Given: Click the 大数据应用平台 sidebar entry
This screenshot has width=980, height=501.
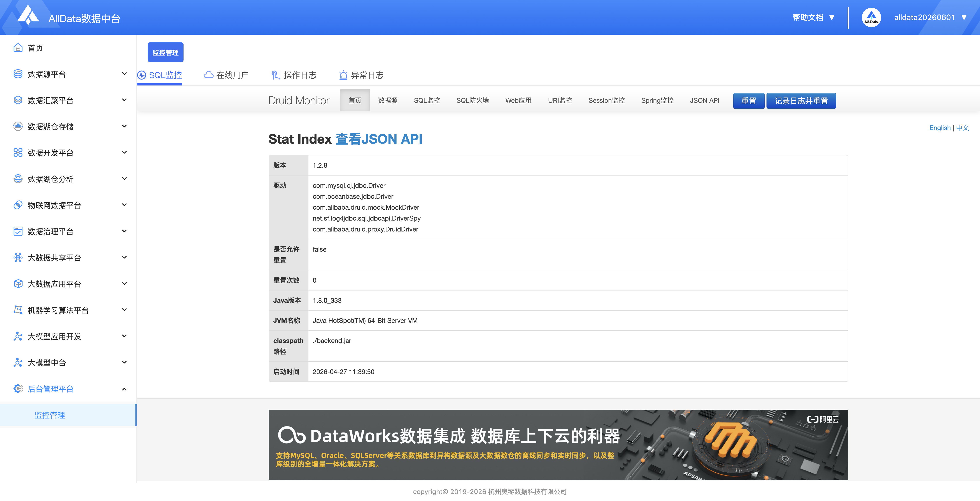Looking at the screenshot, I should tap(68, 284).
